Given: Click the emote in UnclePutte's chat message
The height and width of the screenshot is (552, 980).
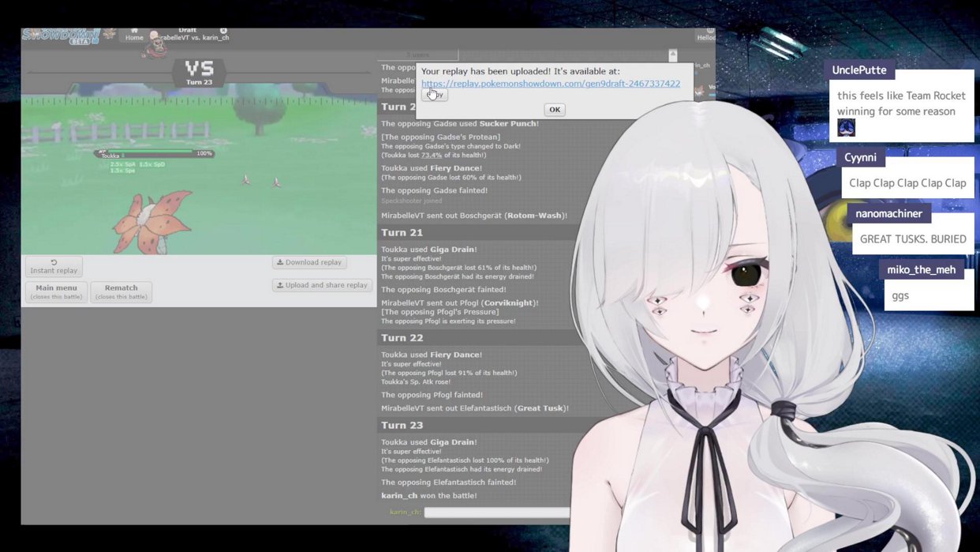Looking at the screenshot, I should coord(846,128).
